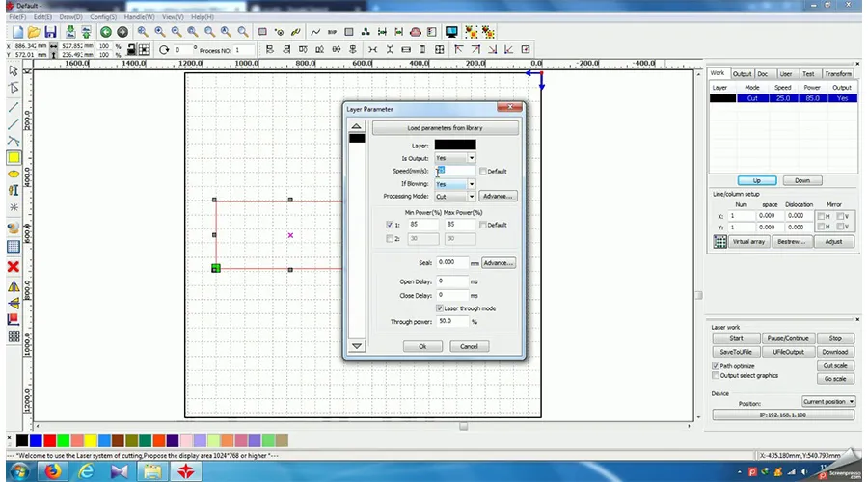Expand the Processing Mode dropdown
Viewport: 868px width, 482px height.
[455, 196]
